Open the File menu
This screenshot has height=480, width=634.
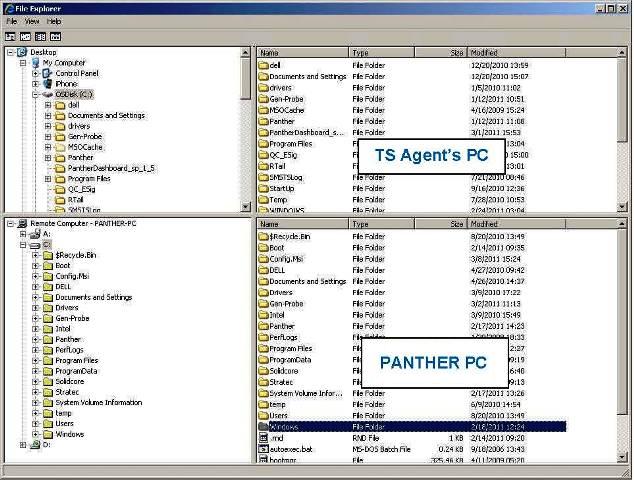point(12,21)
